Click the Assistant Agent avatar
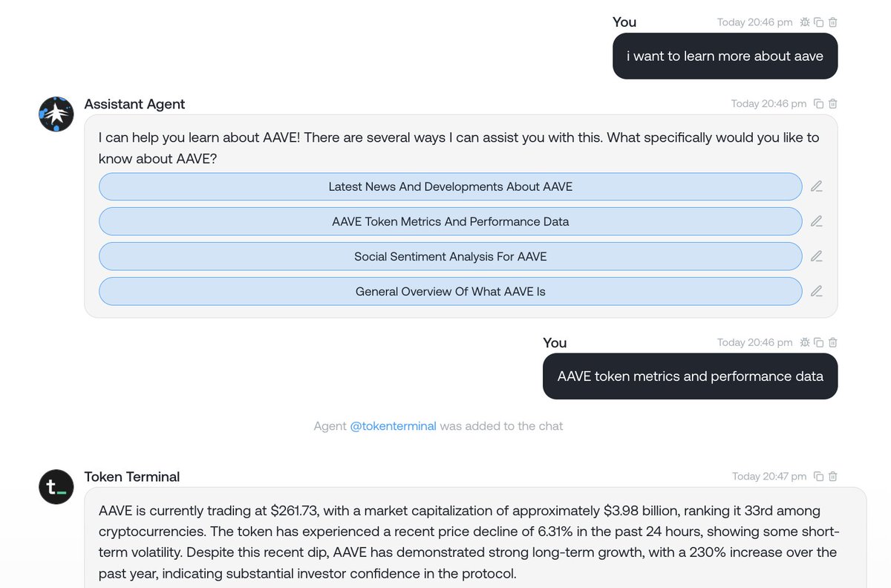Screen dimensions: 891x588 tap(56, 114)
